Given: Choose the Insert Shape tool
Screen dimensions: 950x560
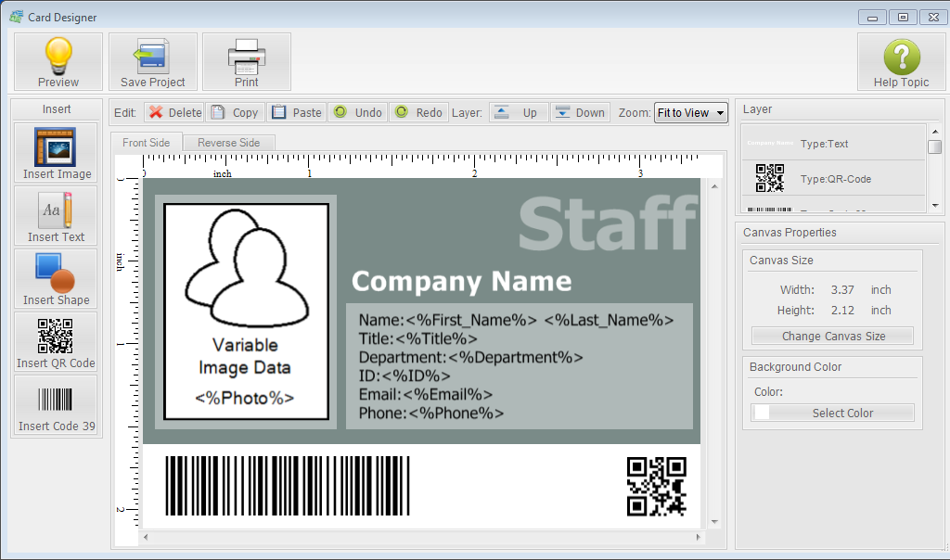Looking at the screenshot, I should pos(56,279).
